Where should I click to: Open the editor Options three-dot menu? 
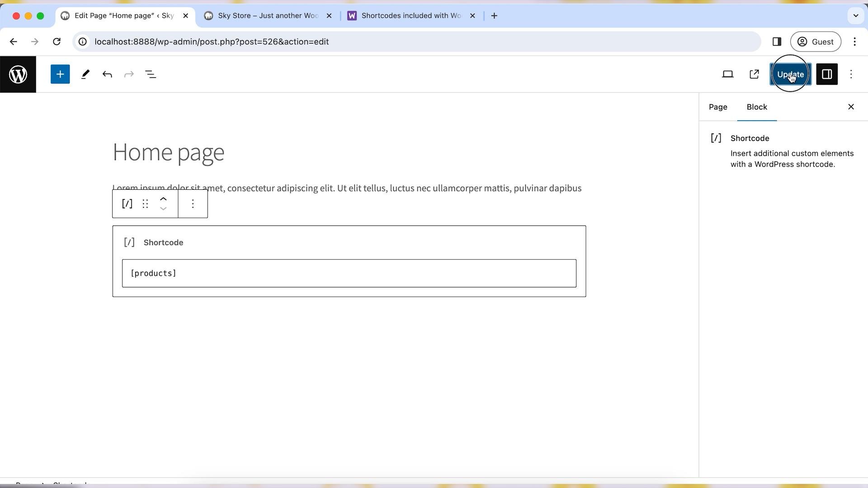[851, 74]
